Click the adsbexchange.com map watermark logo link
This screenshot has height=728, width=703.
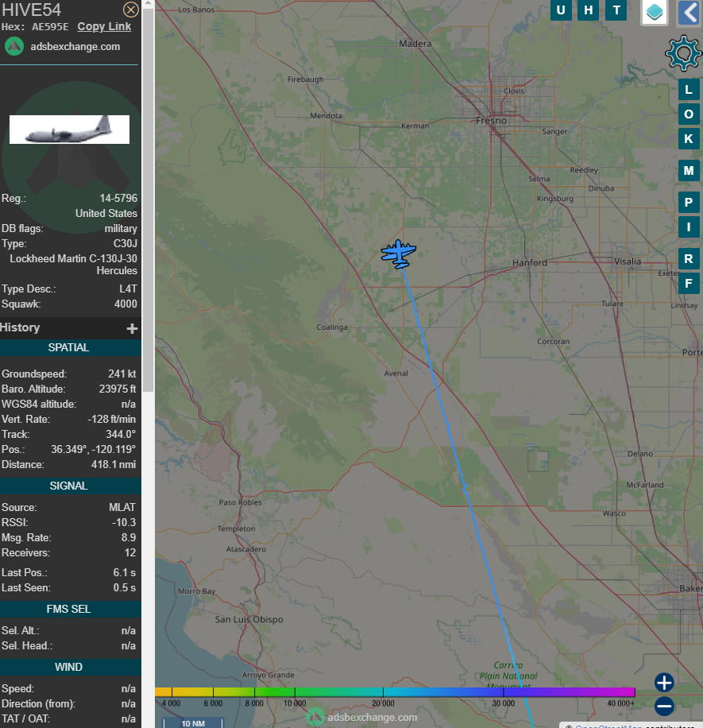(362, 718)
